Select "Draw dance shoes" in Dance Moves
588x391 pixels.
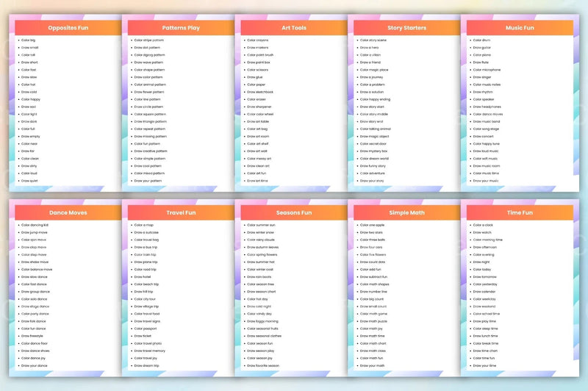pos(35,351)
